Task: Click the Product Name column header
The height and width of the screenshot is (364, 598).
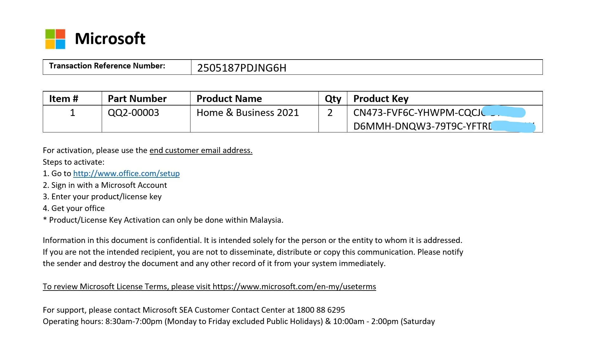Action: coord(229,99)
